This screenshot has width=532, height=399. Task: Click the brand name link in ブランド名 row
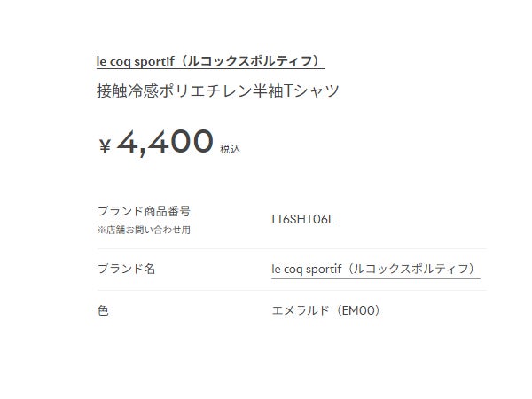[x=376, y=269]
